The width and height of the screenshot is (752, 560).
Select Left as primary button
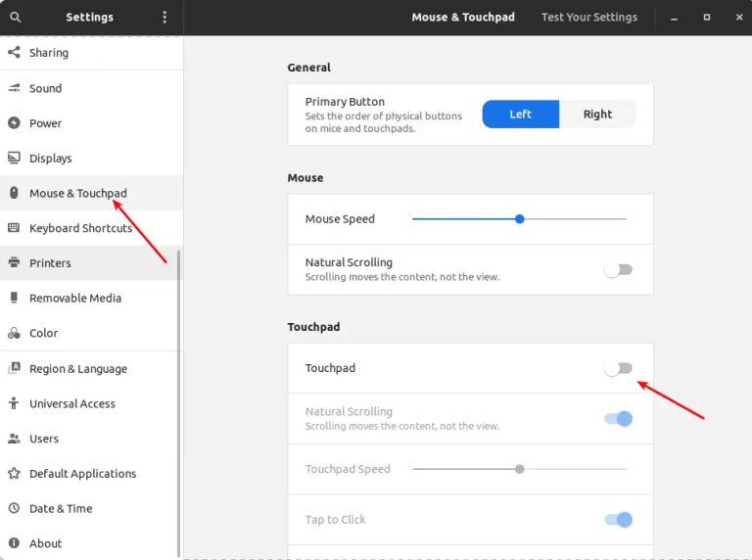520,115
